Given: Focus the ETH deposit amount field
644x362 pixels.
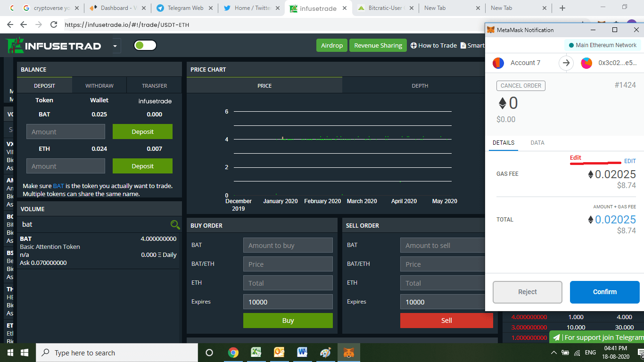Looking at the screenshot, I should pyautogui.click(x=66, y=166).
